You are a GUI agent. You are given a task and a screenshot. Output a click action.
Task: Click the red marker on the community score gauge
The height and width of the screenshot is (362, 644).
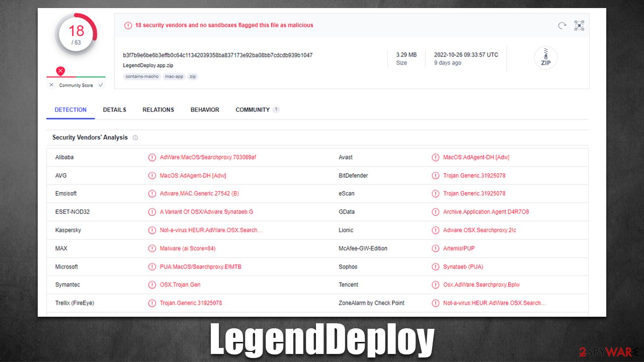point(60,70)
